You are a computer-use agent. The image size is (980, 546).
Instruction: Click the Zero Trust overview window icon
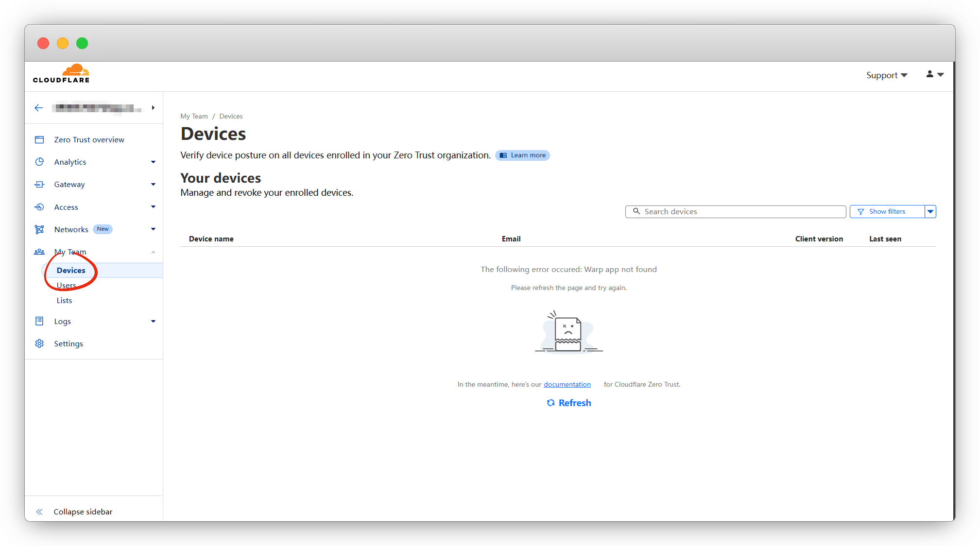pos(39,140)
